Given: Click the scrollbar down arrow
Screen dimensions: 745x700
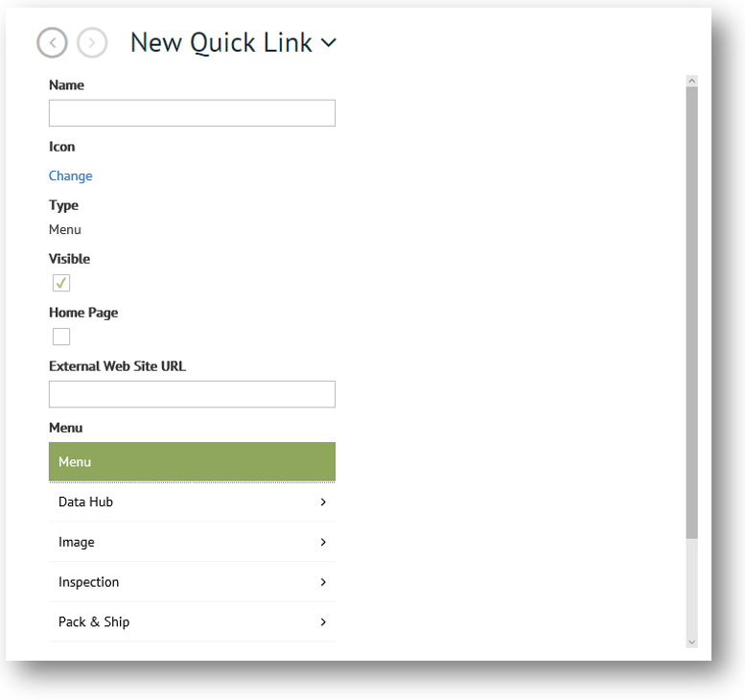Looking at the screenshot, I should coord(692,642).
